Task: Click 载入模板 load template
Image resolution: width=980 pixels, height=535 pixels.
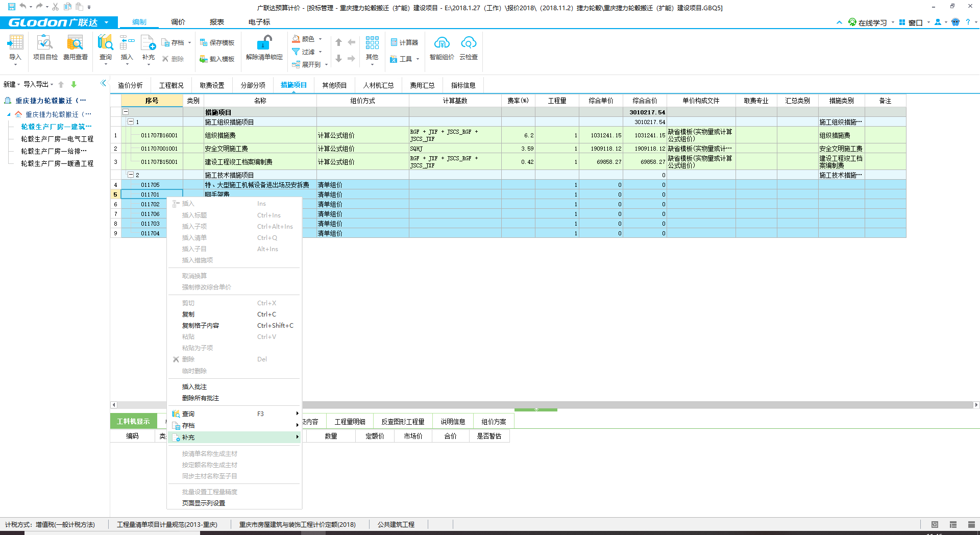Action: [217, 59]
